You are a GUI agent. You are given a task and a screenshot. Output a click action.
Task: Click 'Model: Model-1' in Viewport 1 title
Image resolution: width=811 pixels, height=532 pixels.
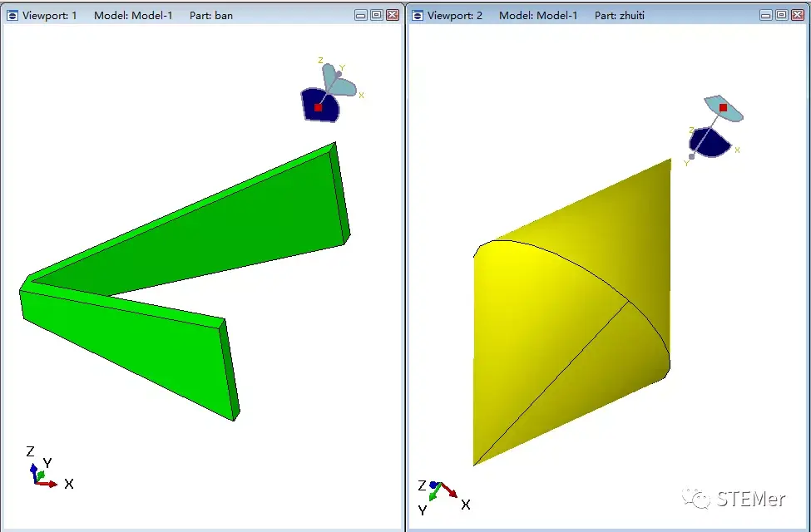[x=133, y=16]
